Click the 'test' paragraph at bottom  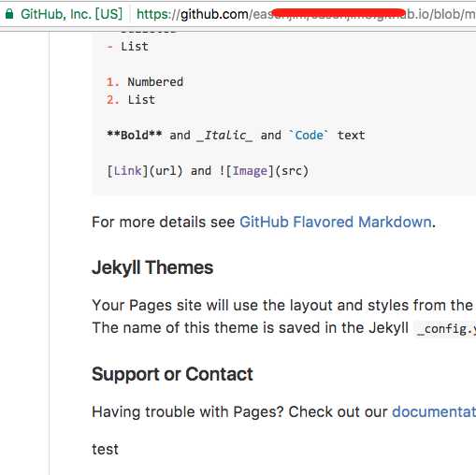click(x=105, y=450)
